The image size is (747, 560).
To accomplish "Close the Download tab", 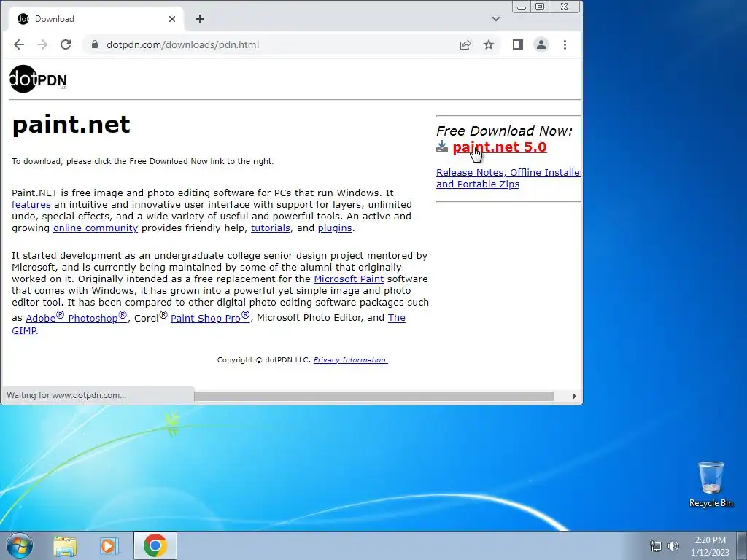I will click(172, 19).
